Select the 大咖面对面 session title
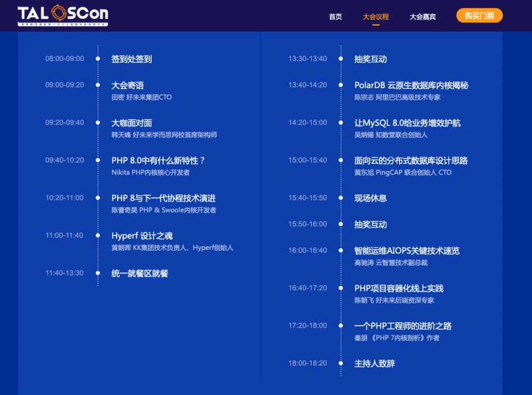The image size is (532, 395). (132, 123)
